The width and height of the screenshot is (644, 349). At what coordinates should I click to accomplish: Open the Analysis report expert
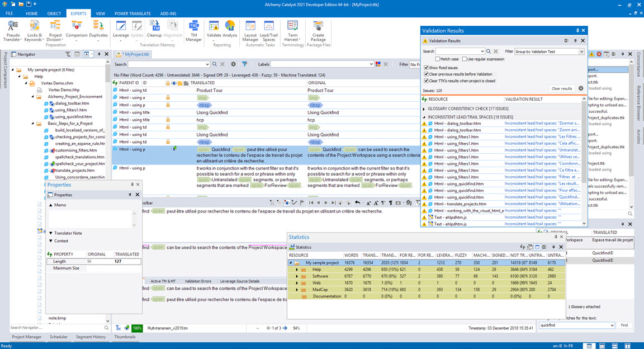(x=230, y=29)
